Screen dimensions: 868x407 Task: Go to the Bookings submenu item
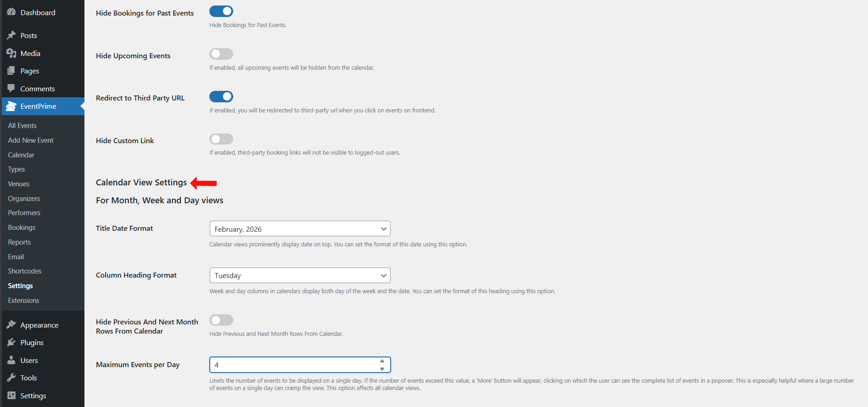[x=22, y=228]
